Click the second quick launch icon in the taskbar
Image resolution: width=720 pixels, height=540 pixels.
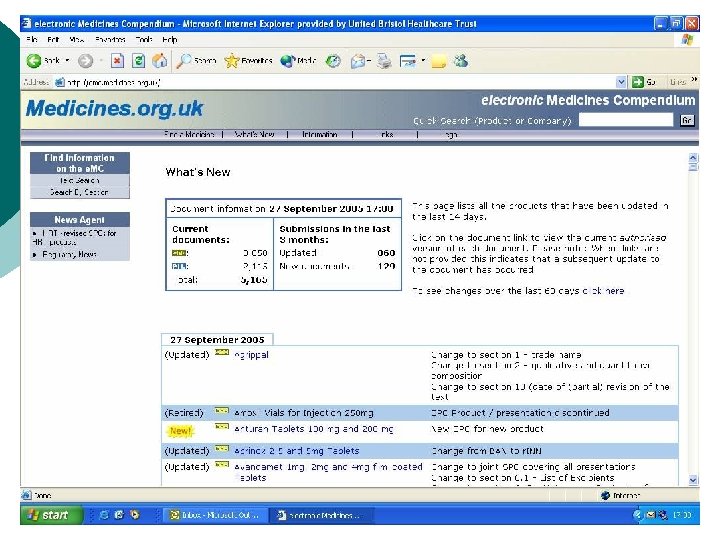(x=119, y=515)
